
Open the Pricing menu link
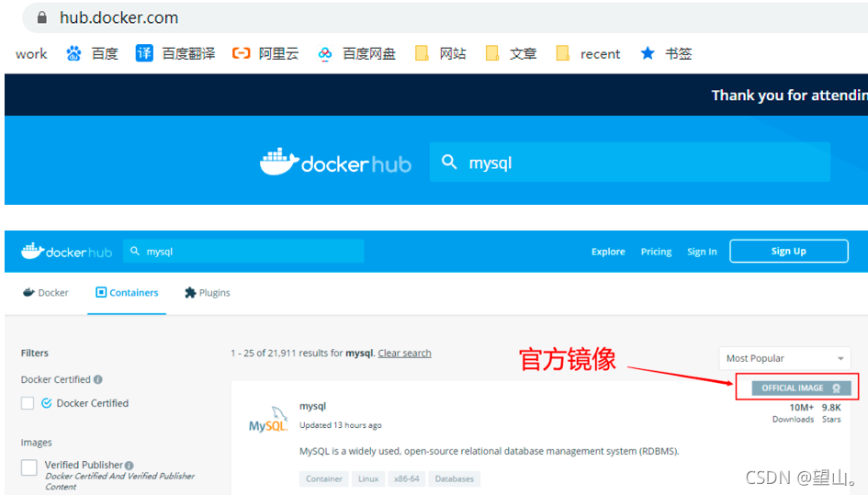point(656,252)
